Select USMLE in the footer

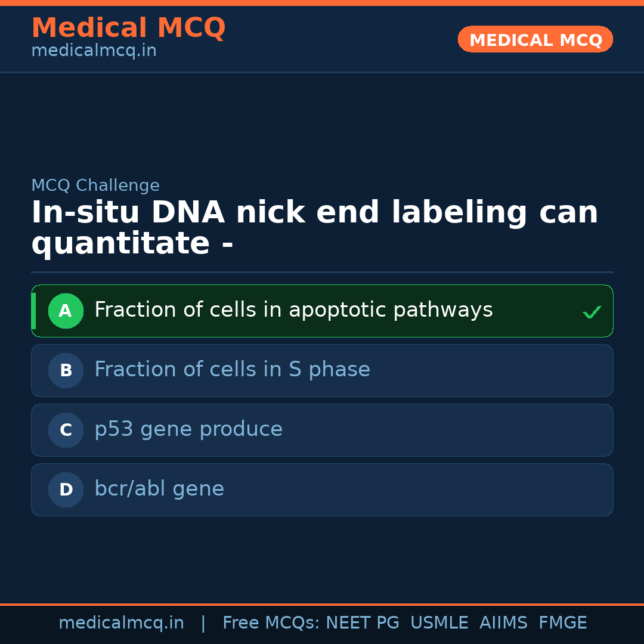(439, 623)
